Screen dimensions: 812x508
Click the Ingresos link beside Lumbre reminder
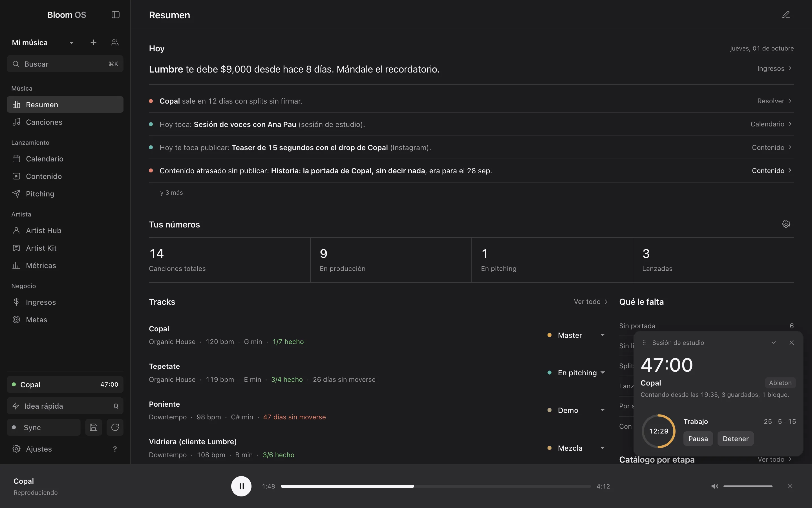pyautogui.click(x=775, y=69)
